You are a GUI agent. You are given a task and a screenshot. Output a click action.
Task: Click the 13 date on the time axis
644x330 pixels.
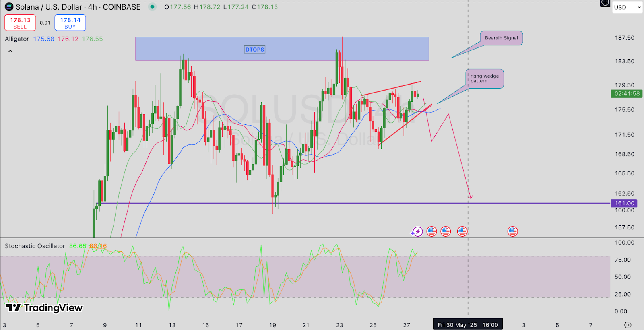[x=172, y=325]
